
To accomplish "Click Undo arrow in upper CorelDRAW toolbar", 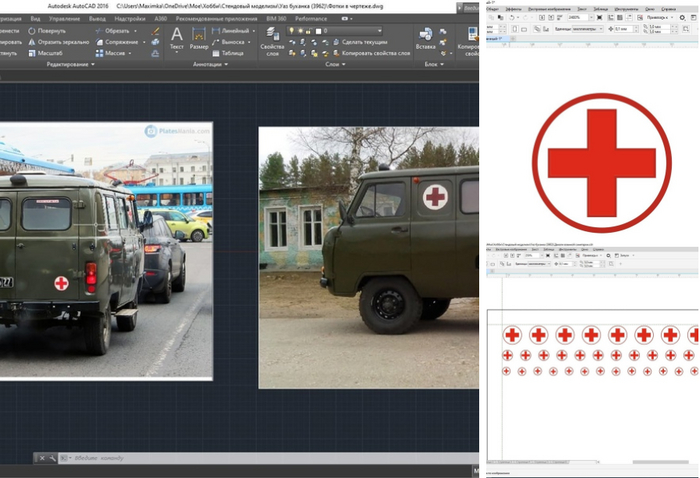I will pyautogui.click(x=512, y=17).
